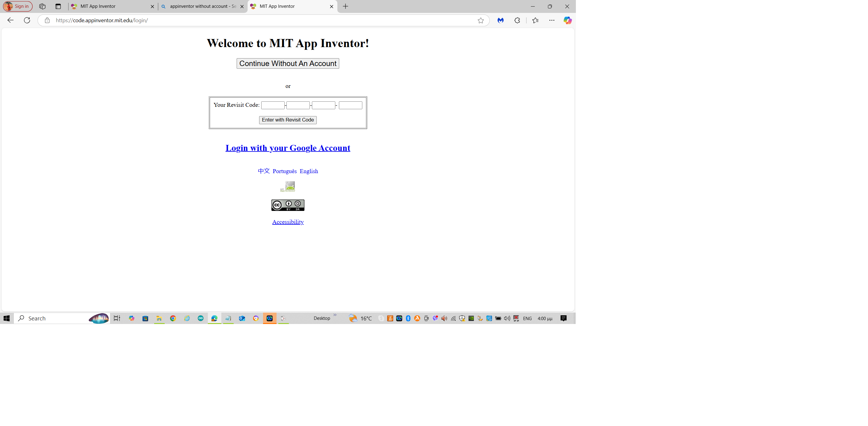The height and width of the screenshot is (426, 868).
Task: Click the first Revisit Code input box
Action: (x=273, y=105)
